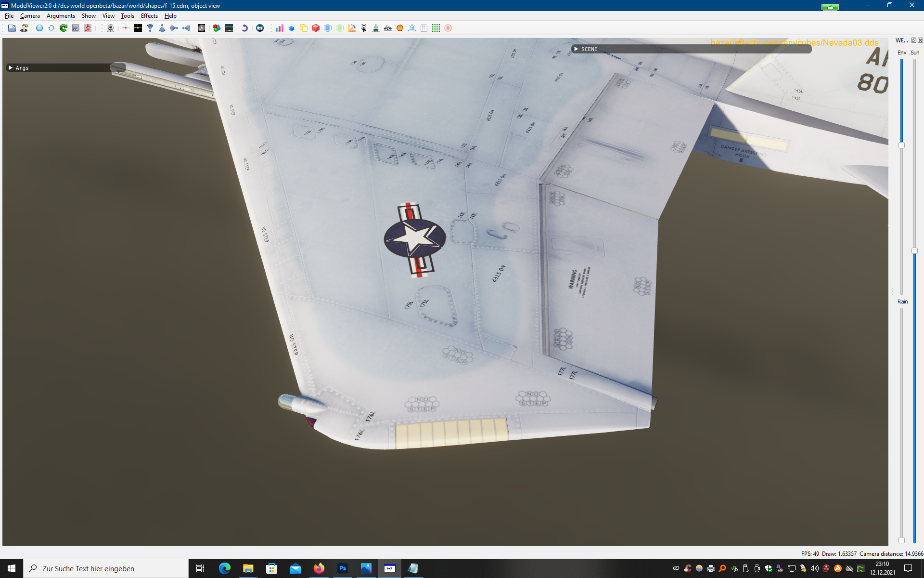Click the environment cube texture icon

pyautogui.click(x=202, y=28)
